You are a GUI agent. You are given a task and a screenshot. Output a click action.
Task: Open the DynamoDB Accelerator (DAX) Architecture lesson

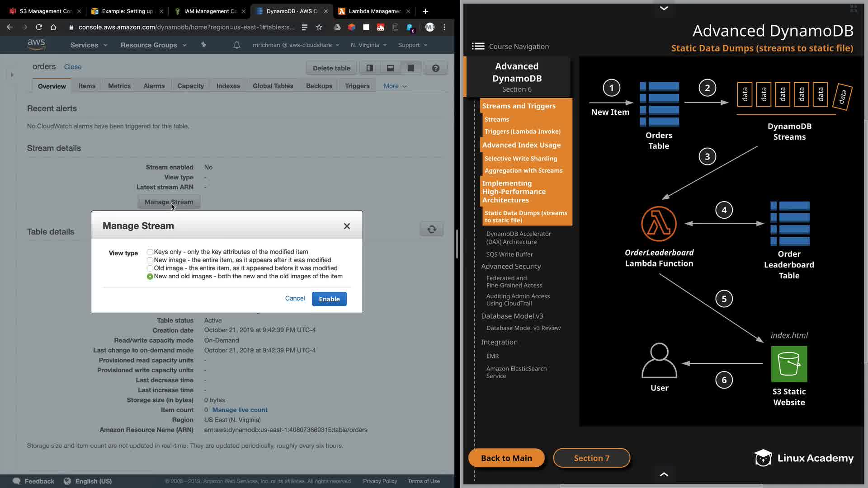point(518,238)
